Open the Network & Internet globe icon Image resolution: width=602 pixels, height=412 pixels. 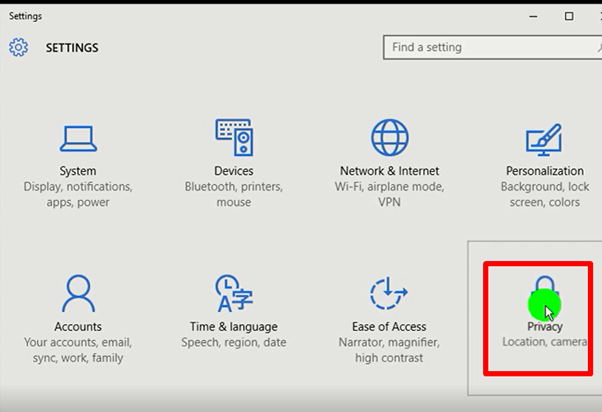tap(389, 137)
